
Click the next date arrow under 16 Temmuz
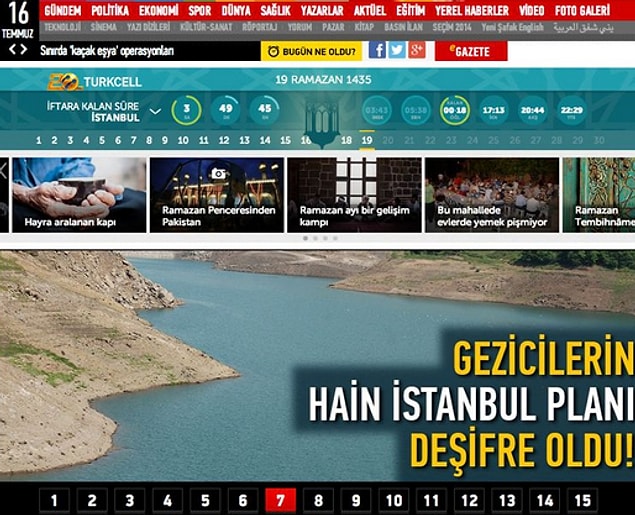tap(24, 49)
